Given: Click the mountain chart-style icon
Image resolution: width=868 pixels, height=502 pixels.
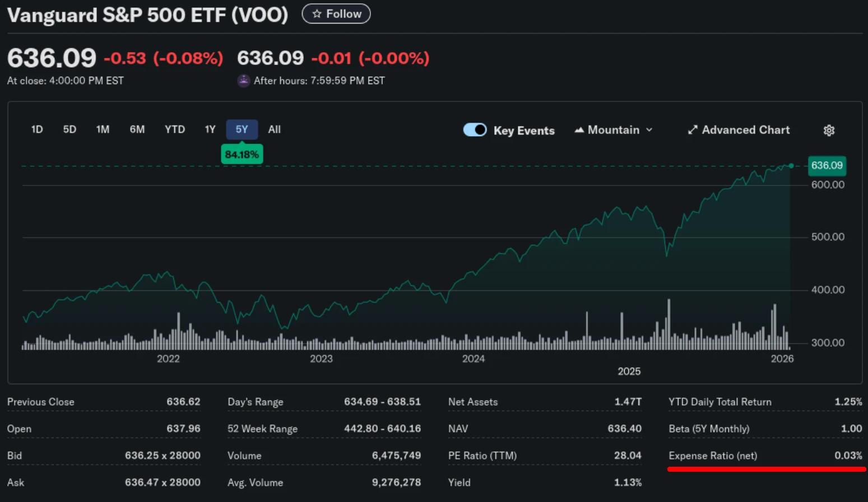Looking at the screenshot, I should pyautogui.click(x=579, y=130).
